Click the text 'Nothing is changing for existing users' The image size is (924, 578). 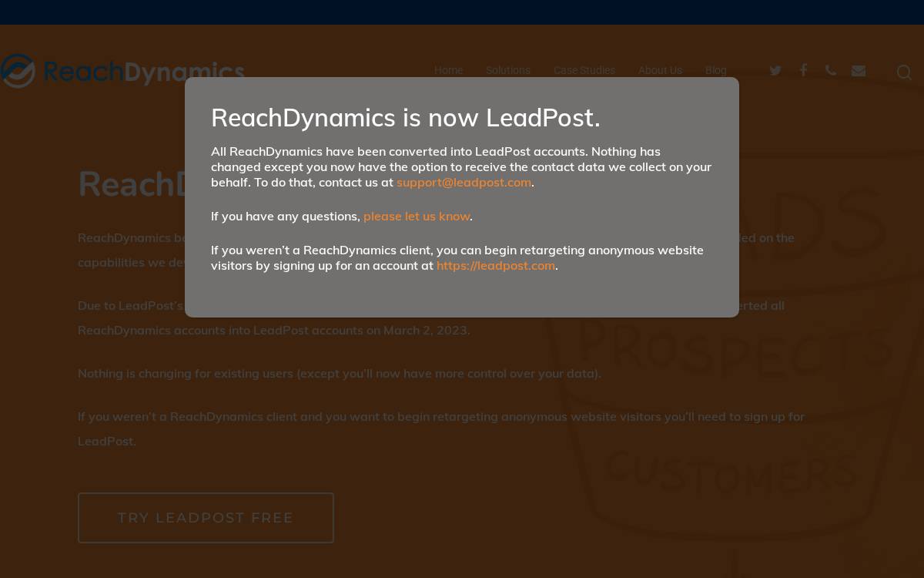point(186,373)
